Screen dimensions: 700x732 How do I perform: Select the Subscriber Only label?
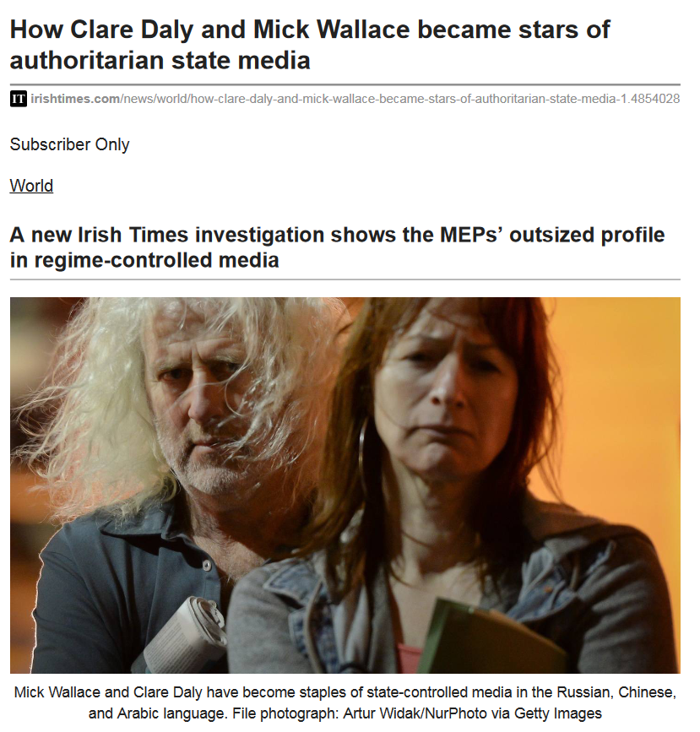tap(69, 144)
